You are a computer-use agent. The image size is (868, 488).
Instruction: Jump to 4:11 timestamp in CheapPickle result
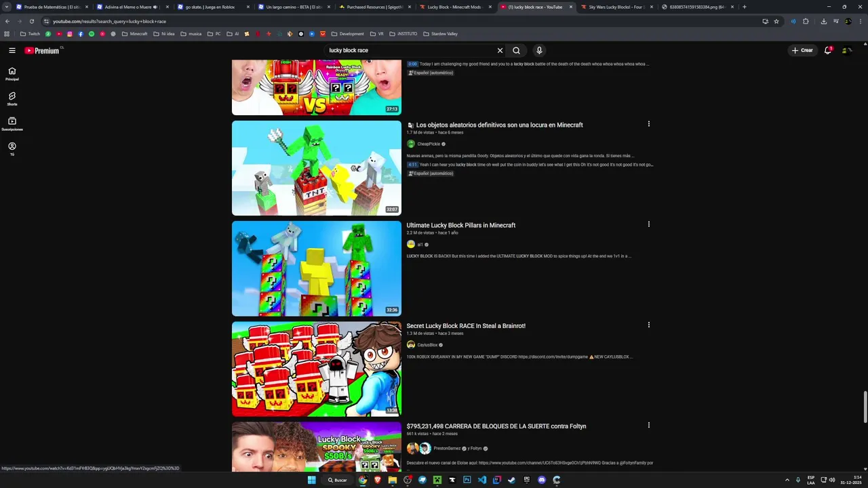pos(412,165)
